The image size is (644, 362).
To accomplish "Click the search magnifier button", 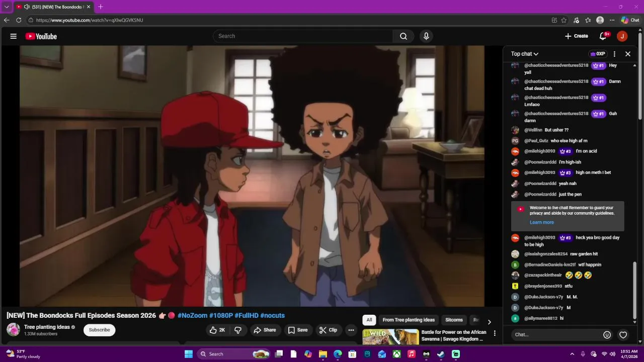I will (x=404, y=36).
